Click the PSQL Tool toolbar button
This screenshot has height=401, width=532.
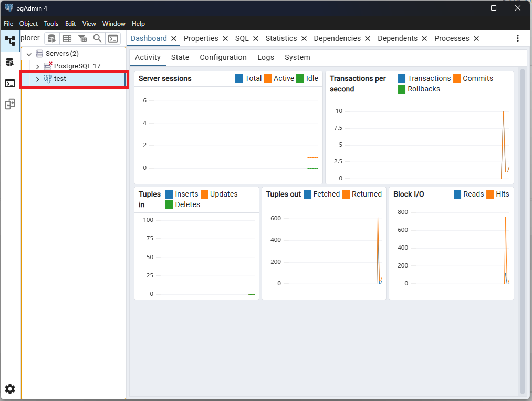[x=112, y=38]
